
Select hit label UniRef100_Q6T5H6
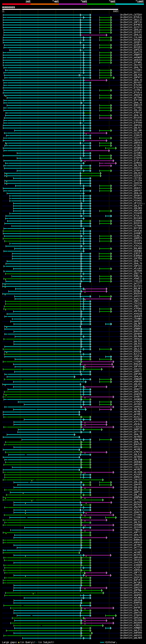[x=131, y=98]
